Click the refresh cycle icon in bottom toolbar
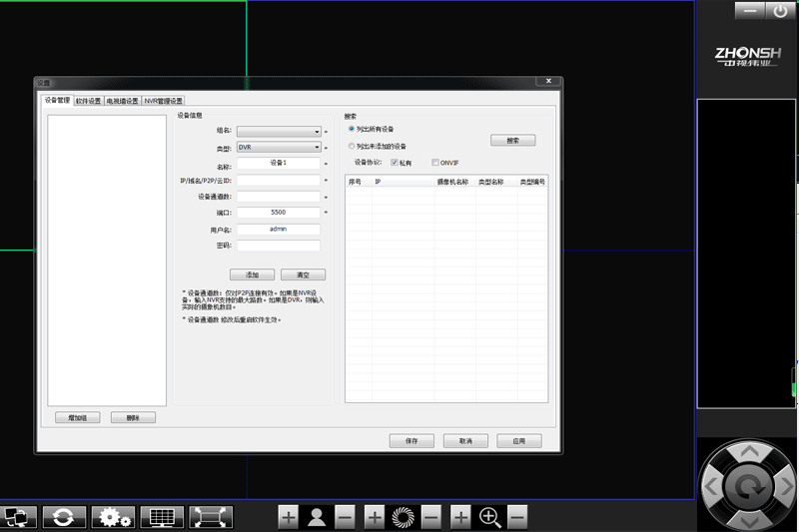 pyautogui.click(x=64, y=517)
